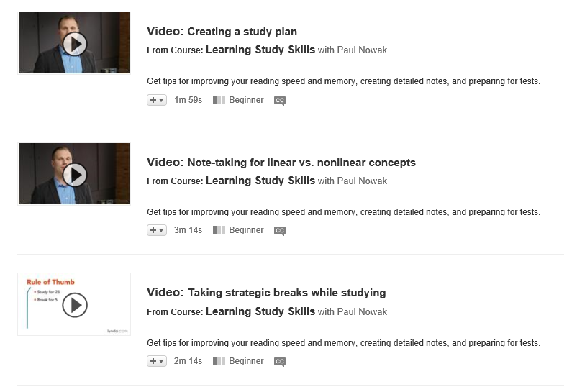Image resolution: width=577 pixels, height=392 pixels.
Task: Play the Creating a study plan video
Action: click(x=74, y=44)
